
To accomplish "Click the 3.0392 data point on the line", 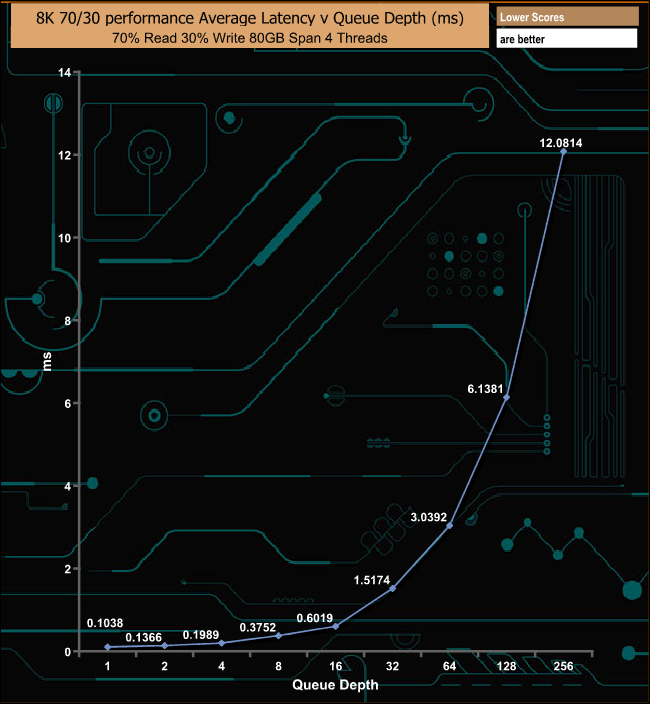I will 449,526.
